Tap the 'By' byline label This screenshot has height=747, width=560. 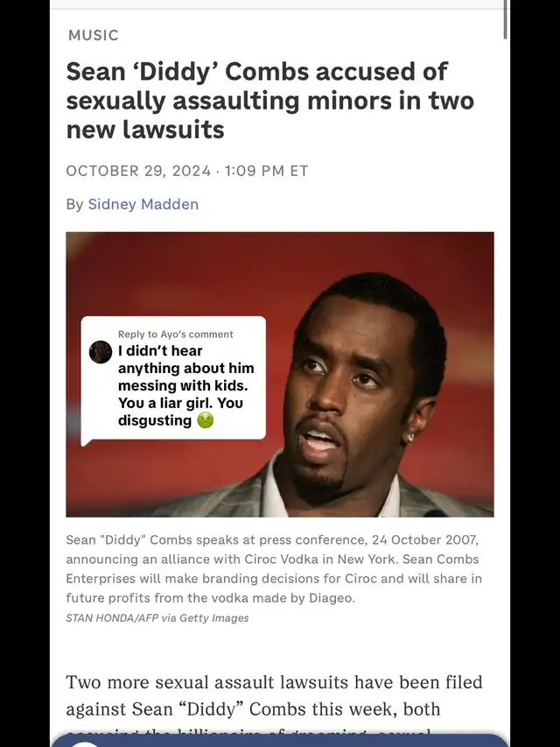(74, 204)
